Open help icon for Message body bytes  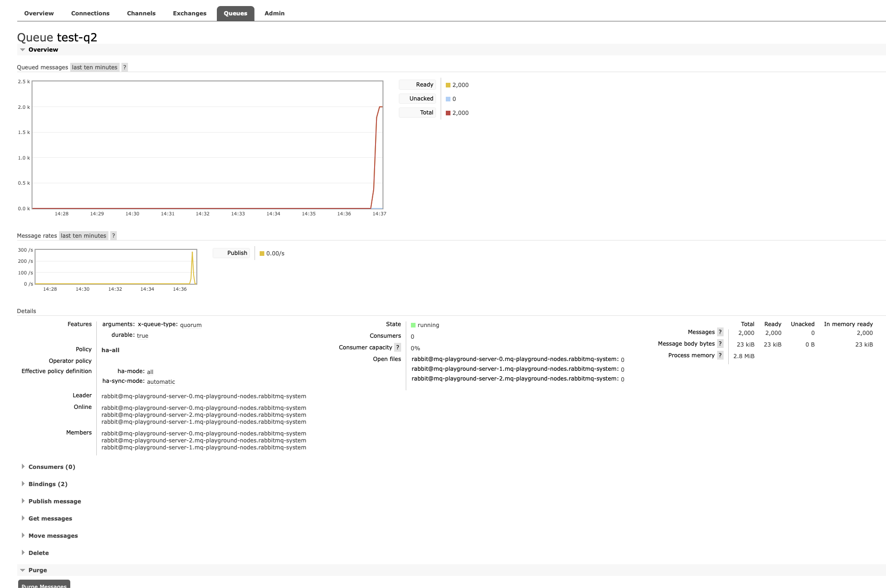[720, 344]
